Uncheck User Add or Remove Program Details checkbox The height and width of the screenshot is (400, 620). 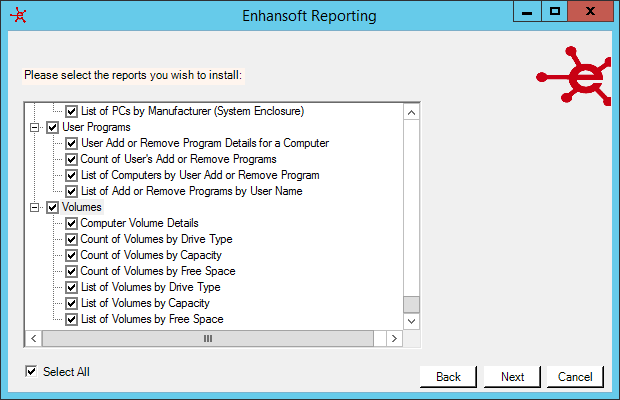pyautogui.click(x=71, y=143)
